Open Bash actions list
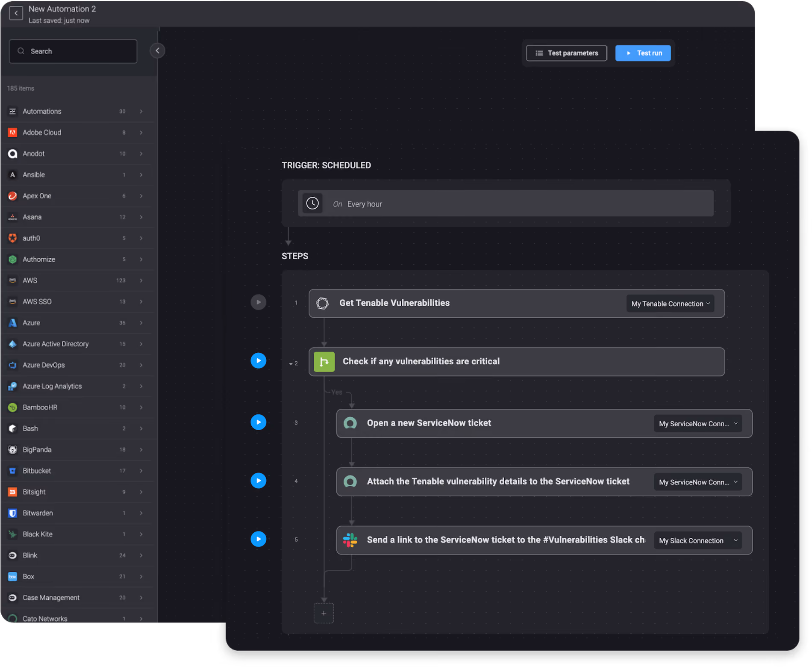This screenshot has width=812, height=667. (77, 428)
